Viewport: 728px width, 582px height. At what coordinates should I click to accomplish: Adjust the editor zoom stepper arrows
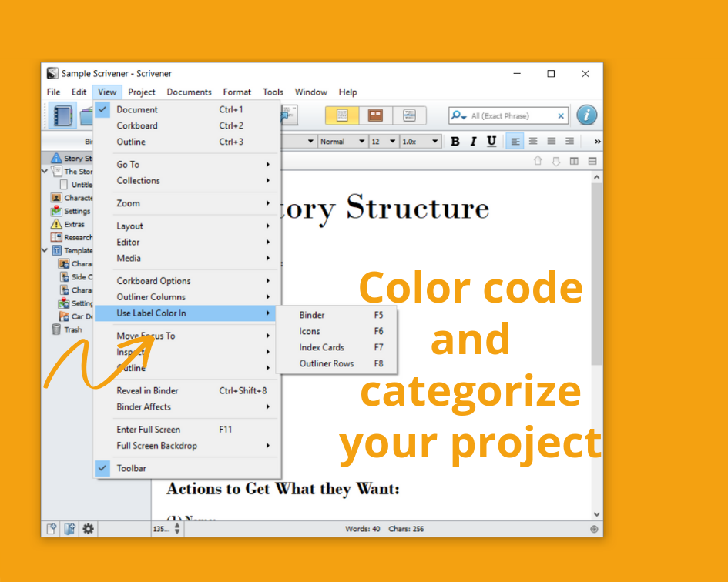pos(177,529)
